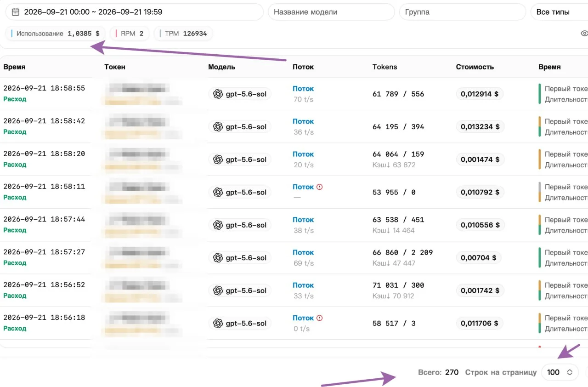Viewport: 588px width, 387px height.
Task: Open the date range picker field
Action: pyautogui.click(x=135, y=12)
